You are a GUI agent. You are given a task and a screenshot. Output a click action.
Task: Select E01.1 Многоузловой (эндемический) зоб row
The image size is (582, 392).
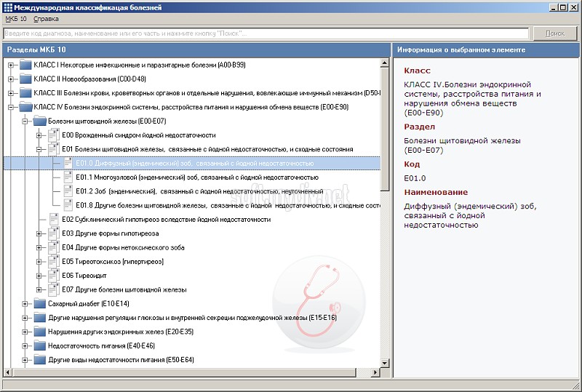(x=197, y=177)
